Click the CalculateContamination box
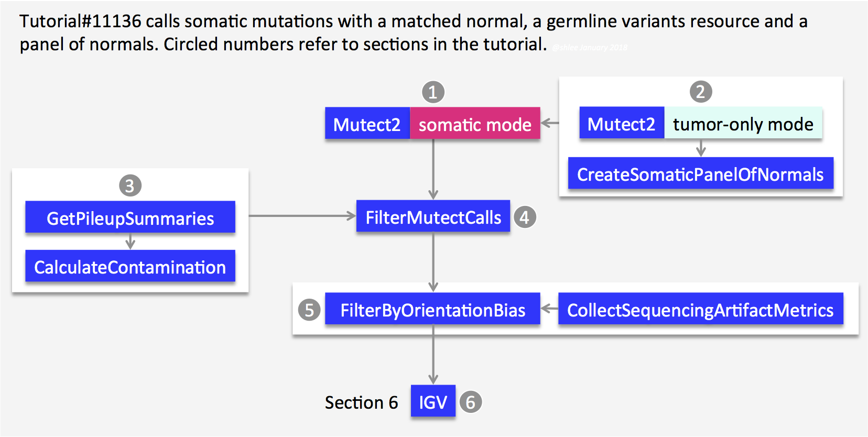The image size is (868, 437). [x=130, y=266]
